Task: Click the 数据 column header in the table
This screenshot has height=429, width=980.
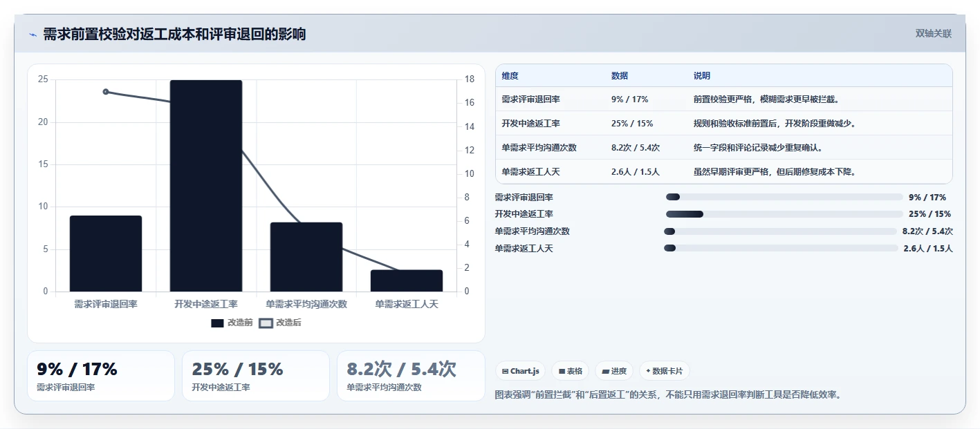Action: (620, 76)
